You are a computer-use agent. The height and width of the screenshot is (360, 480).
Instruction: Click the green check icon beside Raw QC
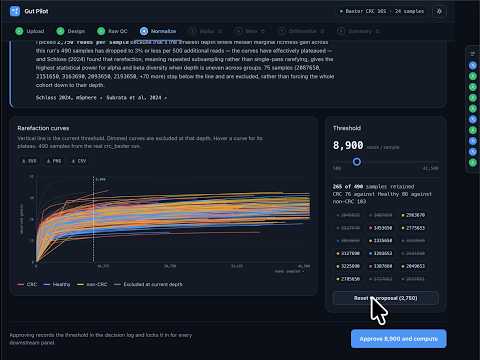101,31
